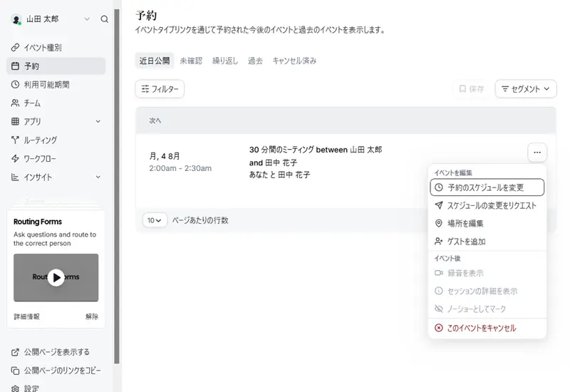Click the アプリ grid icon in the sidebar

pyautogui.click(x=15, y=121)
